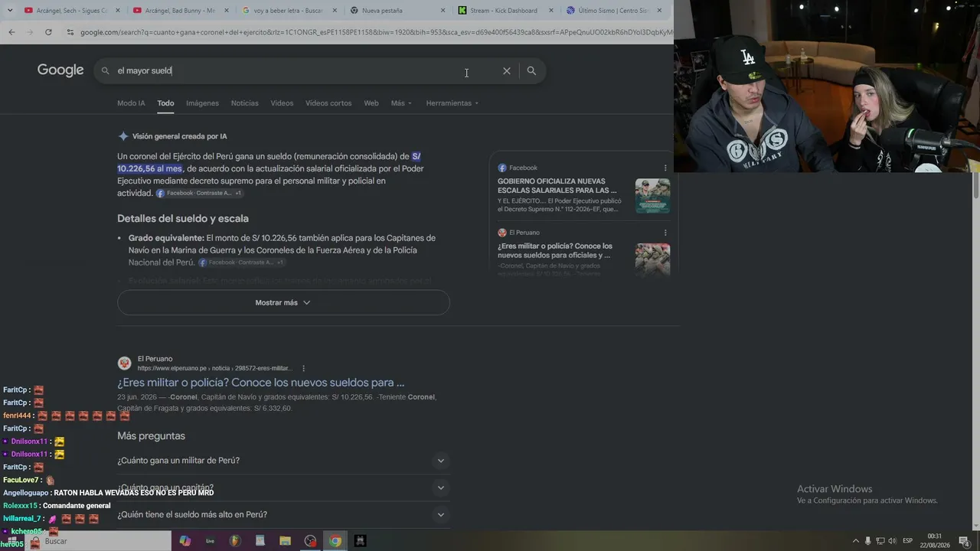Close the 'Arcángel, Bad Bunny' tab

(x=225, y=11)
